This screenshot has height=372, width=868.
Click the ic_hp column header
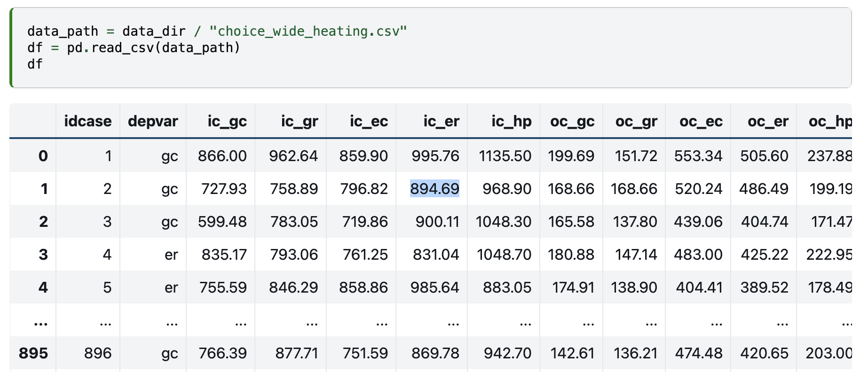[x=511, y=121]
